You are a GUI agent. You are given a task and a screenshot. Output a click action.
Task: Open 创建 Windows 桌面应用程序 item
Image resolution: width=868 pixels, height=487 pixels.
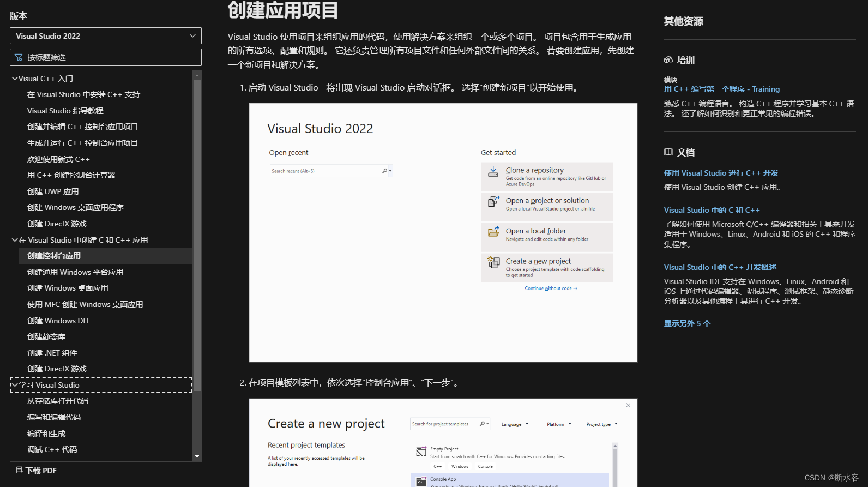75,207
